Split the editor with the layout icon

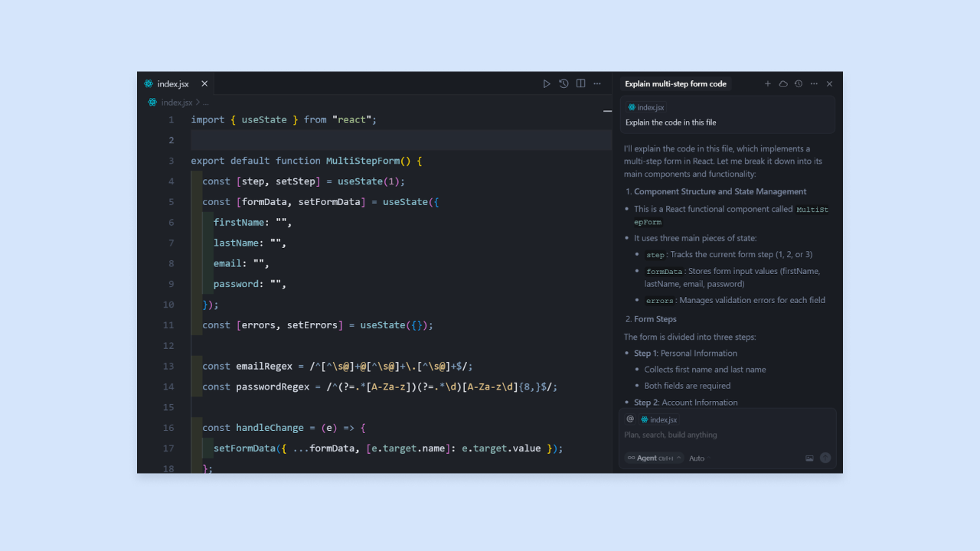coord(580,83)
